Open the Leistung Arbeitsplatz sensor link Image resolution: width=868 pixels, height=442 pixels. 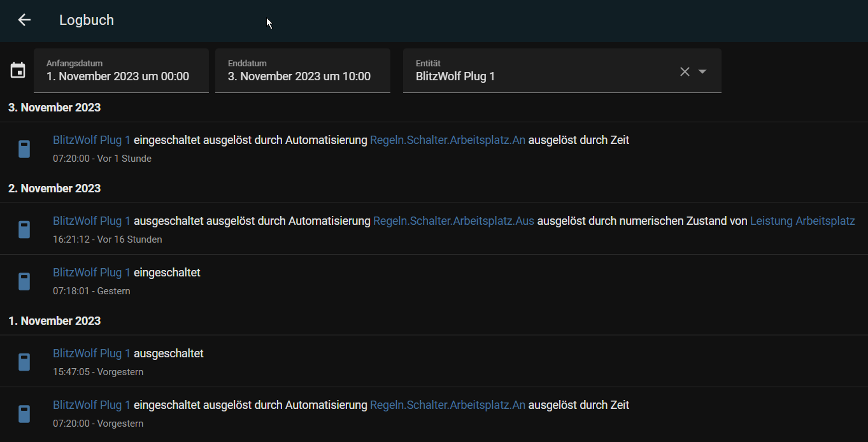pos(802,221)
